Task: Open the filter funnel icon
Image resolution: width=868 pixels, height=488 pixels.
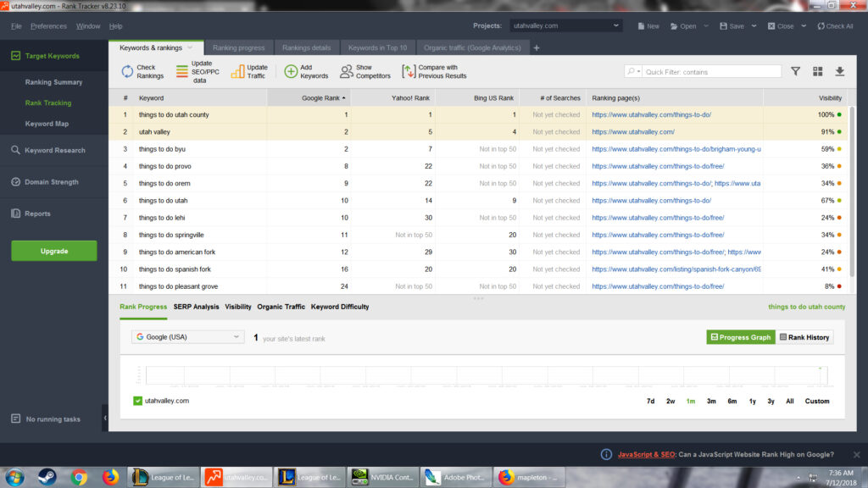Action: (795, 71)
